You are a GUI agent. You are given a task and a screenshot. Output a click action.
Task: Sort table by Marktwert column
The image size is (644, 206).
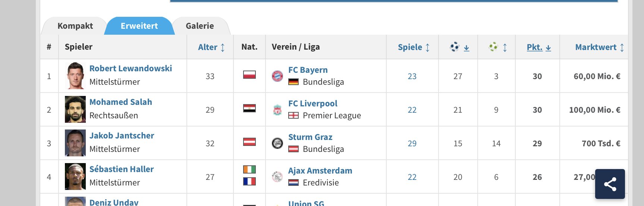coord(600,47)
